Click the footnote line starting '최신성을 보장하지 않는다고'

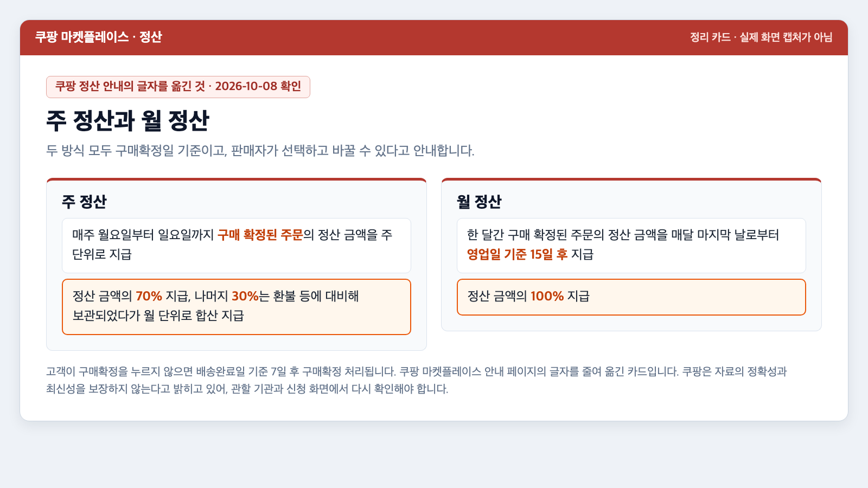coord(247,389)
